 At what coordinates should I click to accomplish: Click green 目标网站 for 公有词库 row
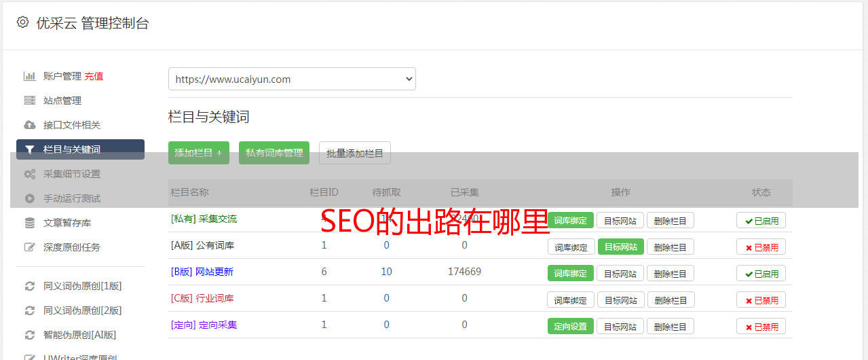tap(621, 247)
